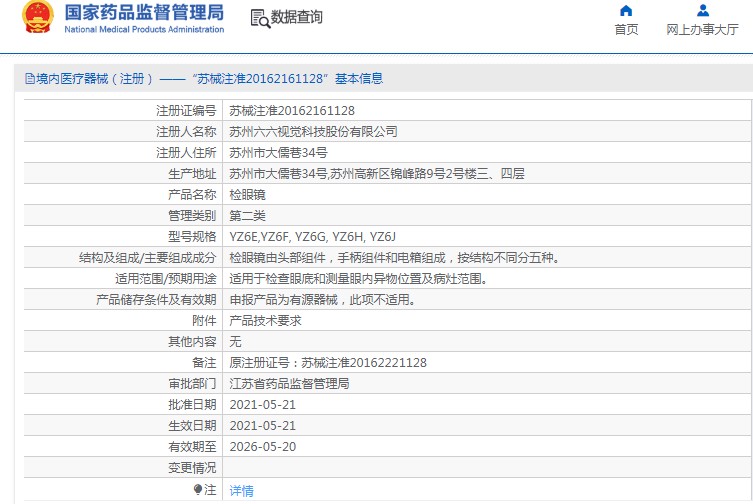Open the 详情 link
The image size is (753, 504).
coord(242,491)
